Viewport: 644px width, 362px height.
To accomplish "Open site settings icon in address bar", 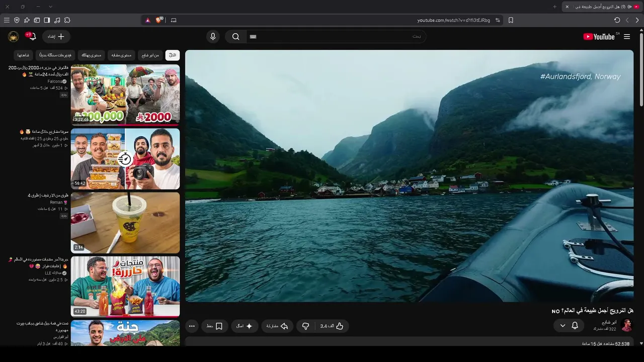I will [498, 20].
